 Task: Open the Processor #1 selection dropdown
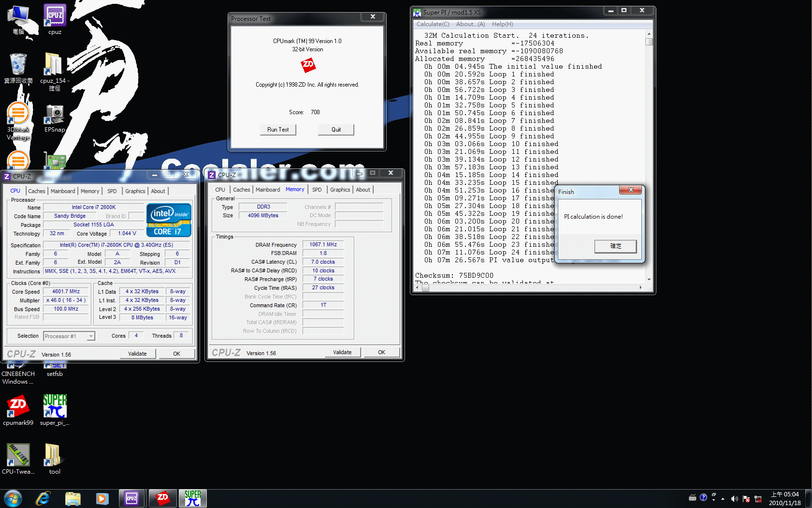coord(69,336)
